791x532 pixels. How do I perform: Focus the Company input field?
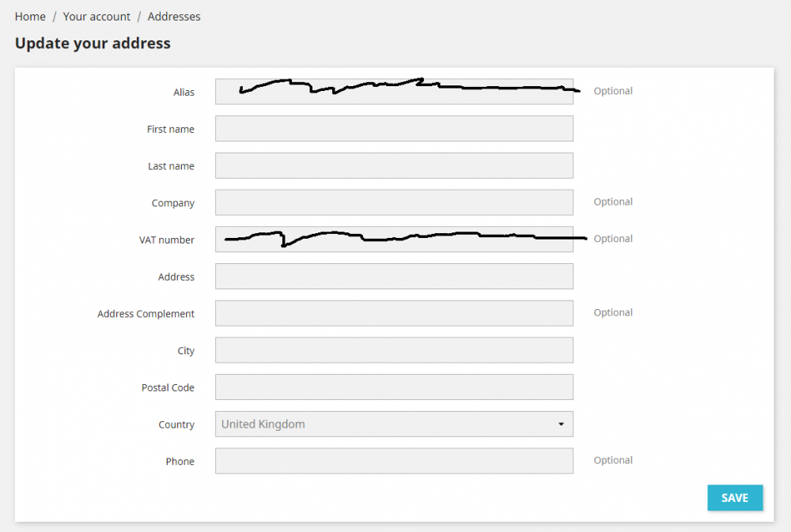394,202
